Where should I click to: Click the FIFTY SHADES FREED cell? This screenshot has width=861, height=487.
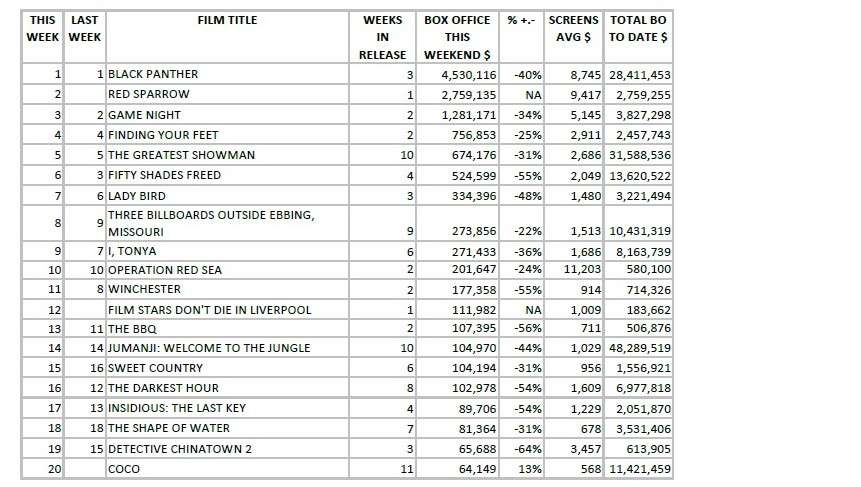164,175
